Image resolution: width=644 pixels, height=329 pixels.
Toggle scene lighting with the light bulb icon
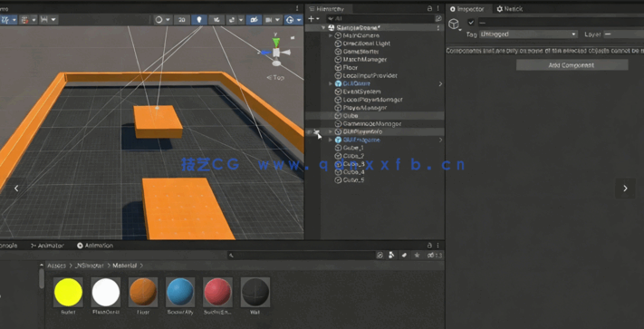coord(199,20)
